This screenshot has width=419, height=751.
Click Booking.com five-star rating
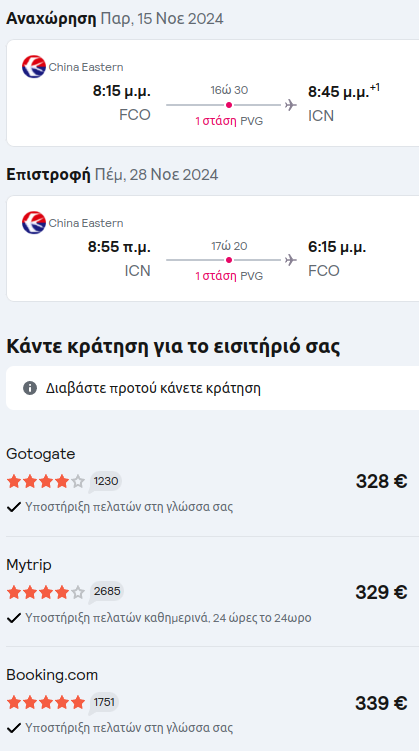pyautogui.click(x=46, y=703)
